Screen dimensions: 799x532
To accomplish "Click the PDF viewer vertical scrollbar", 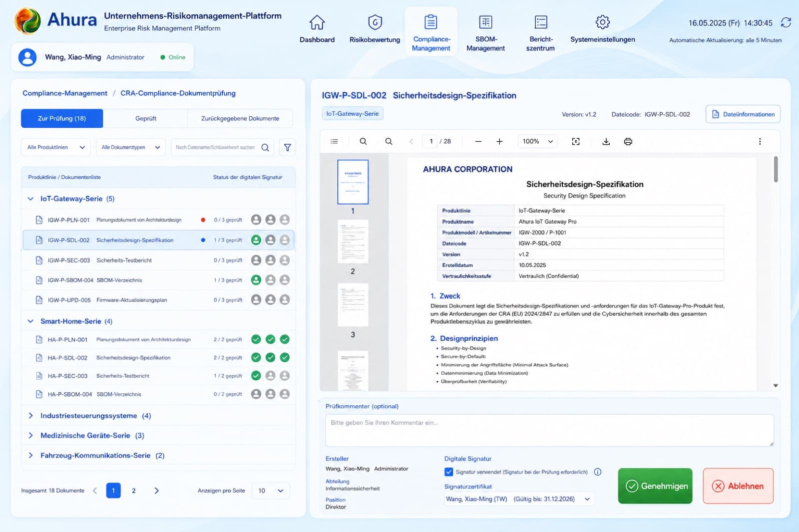I will pos(776,170).
